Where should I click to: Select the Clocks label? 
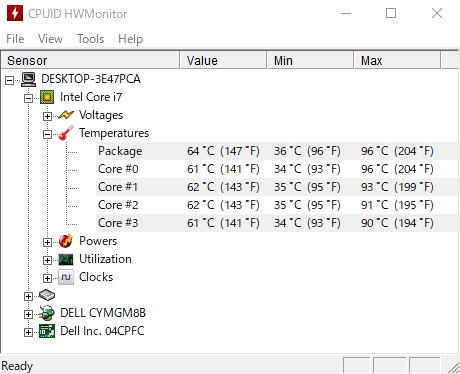[96, 277]
